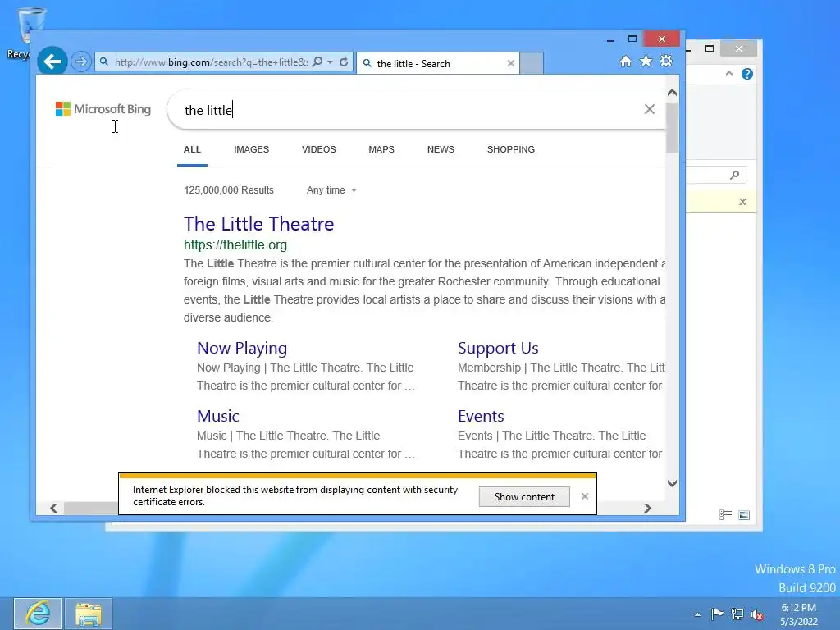Open the Tools gear menu in Internet Explorer

666,61
